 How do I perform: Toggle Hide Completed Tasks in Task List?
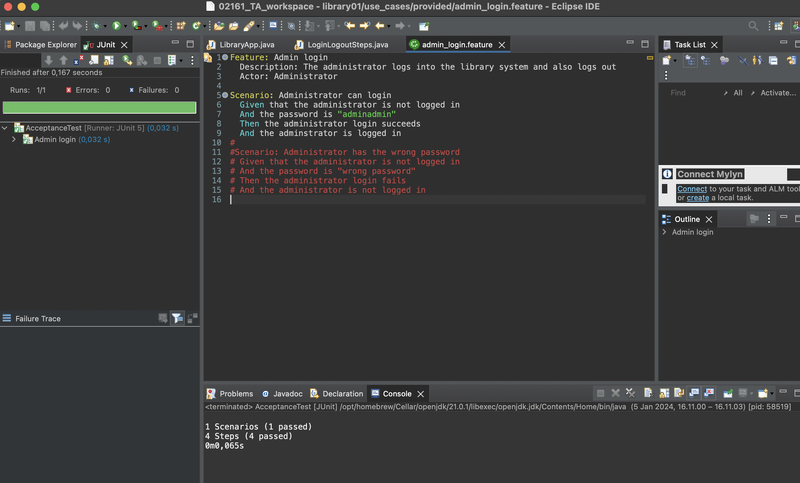tap(743, 60)
